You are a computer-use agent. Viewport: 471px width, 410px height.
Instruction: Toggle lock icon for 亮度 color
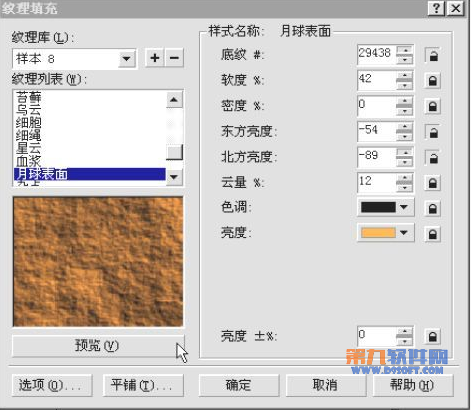[x=433, y=234]
